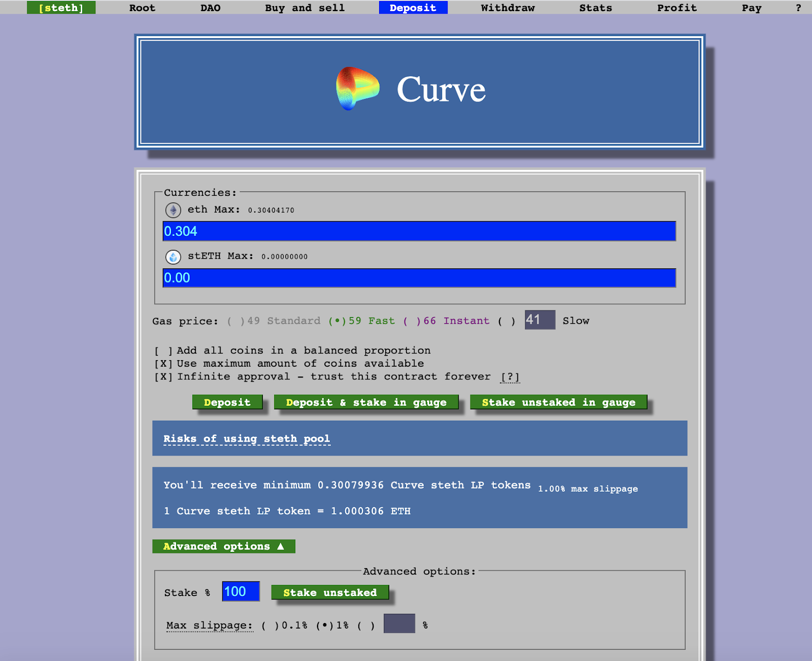The image size is (812, 661).
Task: Click the Curve rainbow logo icon
Action: 358,89
